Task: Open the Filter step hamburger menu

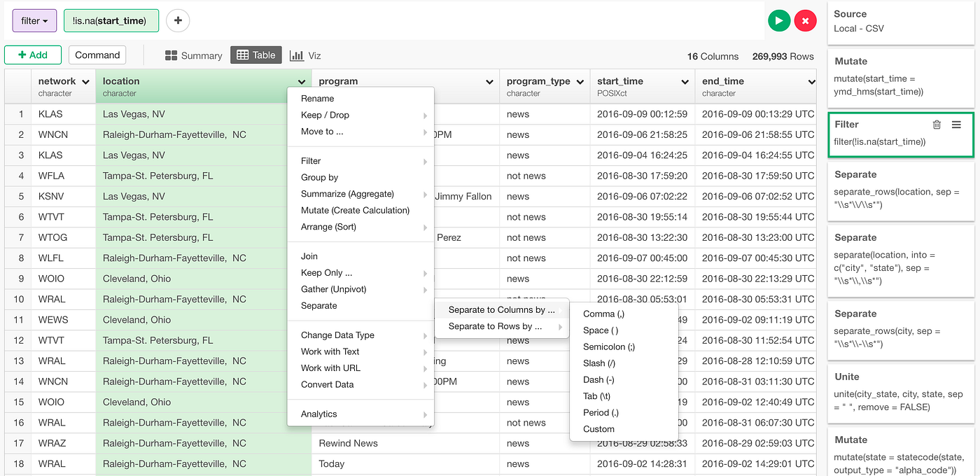Action: (956, 125)
